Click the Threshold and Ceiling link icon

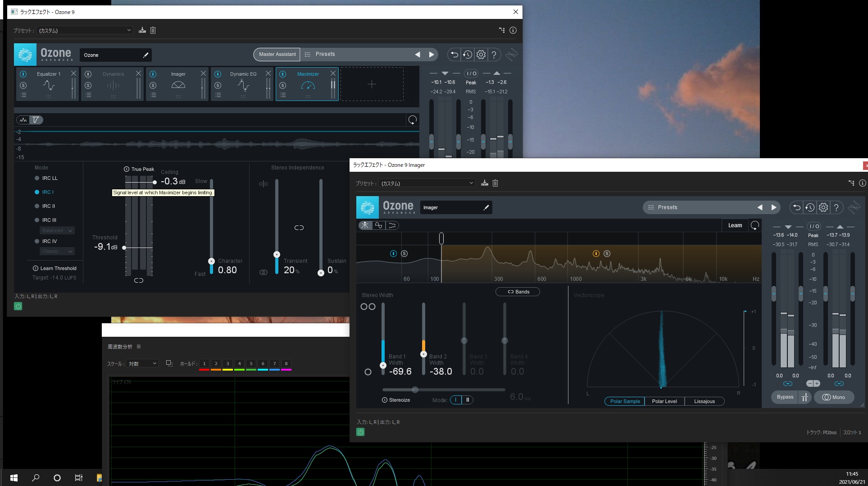[x=139, y=280]
